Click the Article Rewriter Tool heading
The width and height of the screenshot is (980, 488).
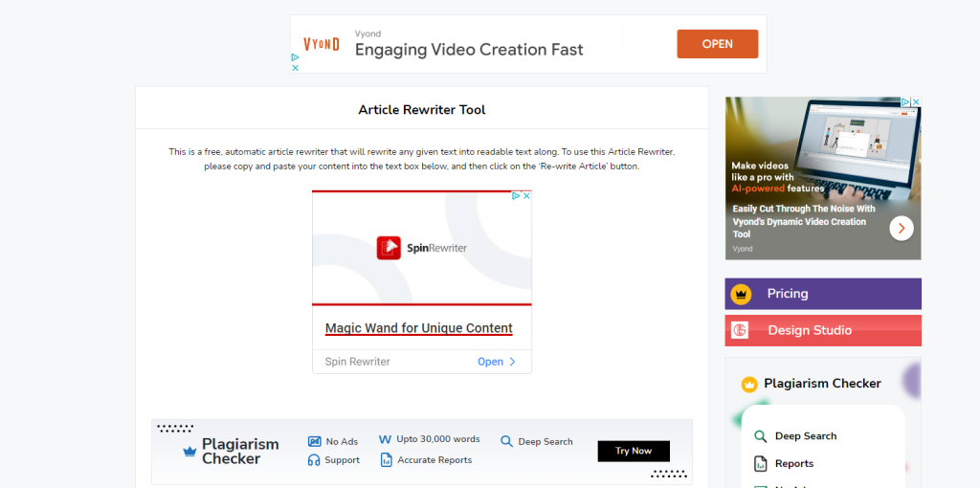click(x=422, y=110)
